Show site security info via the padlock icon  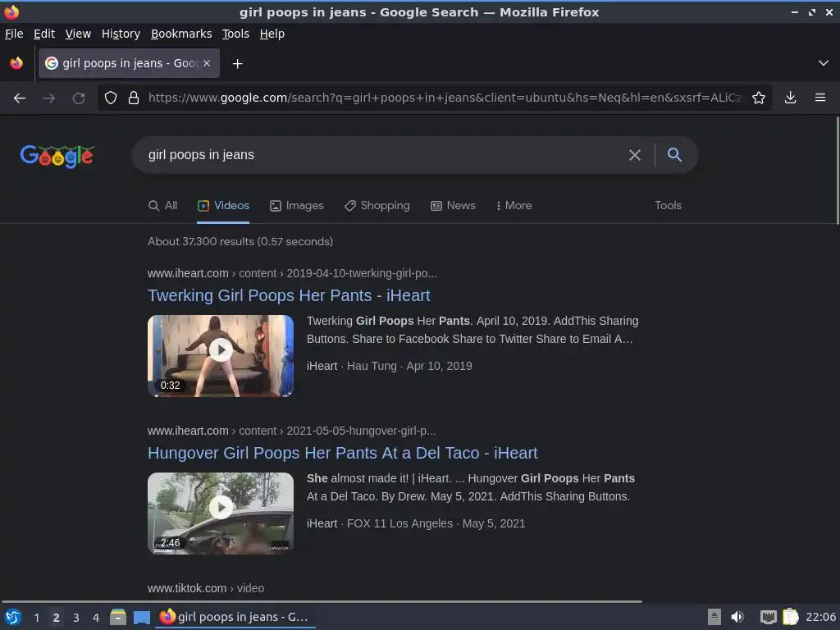[134, 98]
